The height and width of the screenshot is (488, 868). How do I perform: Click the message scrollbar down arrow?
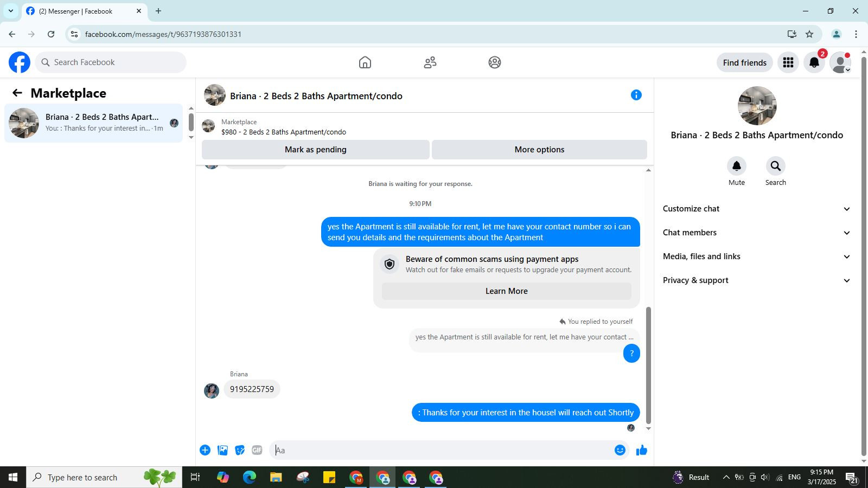click(x=648, y=429)
